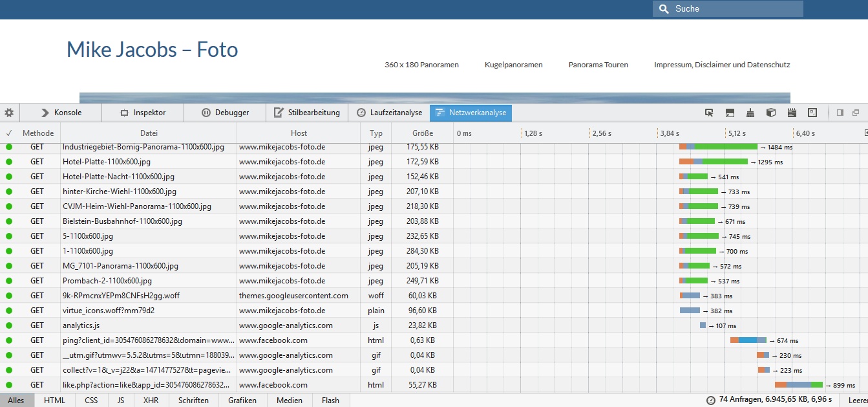
Task: Click the paint flashing brush icon
Action: coord(750,113)
